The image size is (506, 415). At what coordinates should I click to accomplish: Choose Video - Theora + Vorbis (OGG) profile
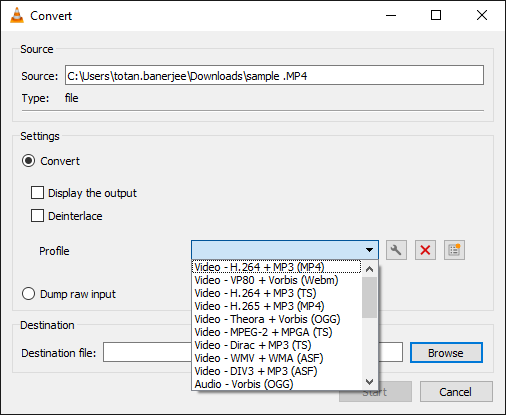tap(276, 319)
